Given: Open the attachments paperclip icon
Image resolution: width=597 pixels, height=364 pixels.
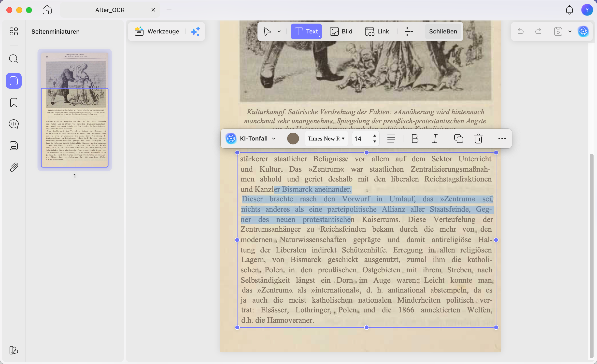Looking at the screenshot, I should point(14,167).
